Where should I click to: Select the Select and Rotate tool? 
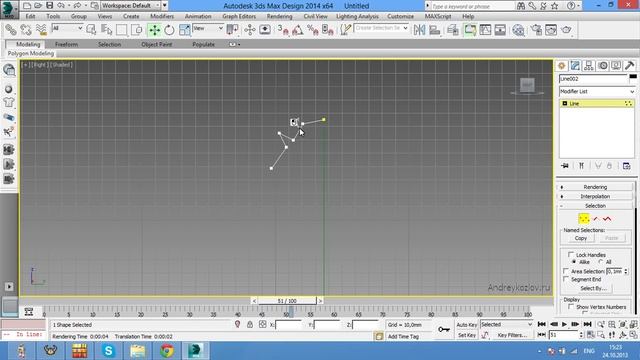[169, 30]
